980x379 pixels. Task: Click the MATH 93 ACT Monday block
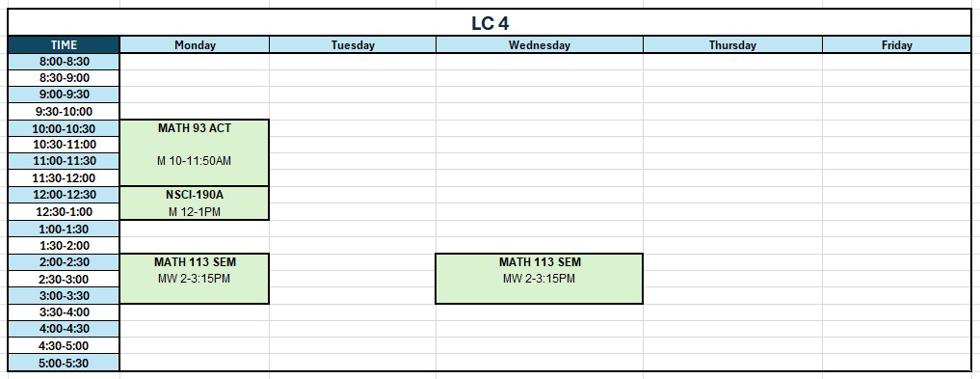(195, 152)
